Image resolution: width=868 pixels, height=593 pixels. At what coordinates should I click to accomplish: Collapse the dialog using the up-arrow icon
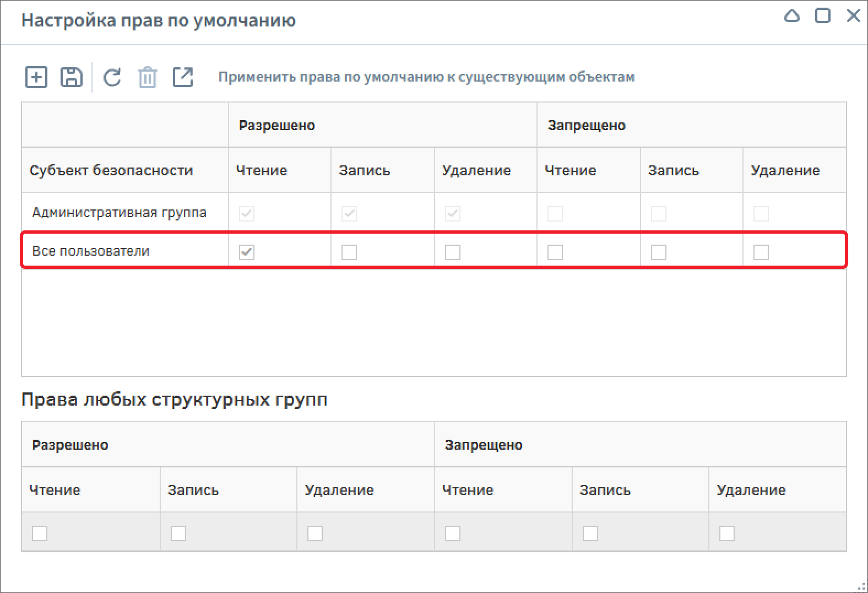[791, 16]
